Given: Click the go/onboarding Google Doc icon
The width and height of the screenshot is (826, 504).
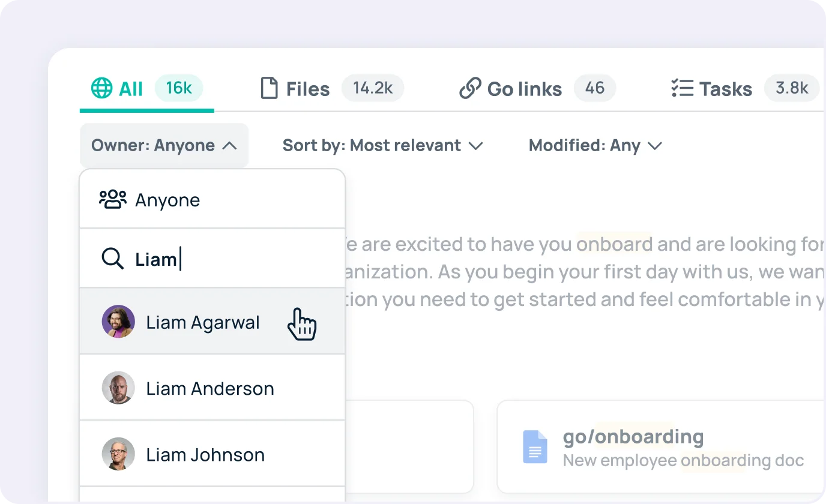Looking at the screenshot, I should (535, 447).
